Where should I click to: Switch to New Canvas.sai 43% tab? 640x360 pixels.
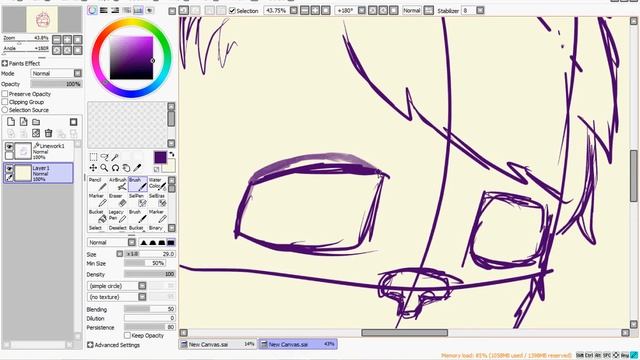[298, 344]
